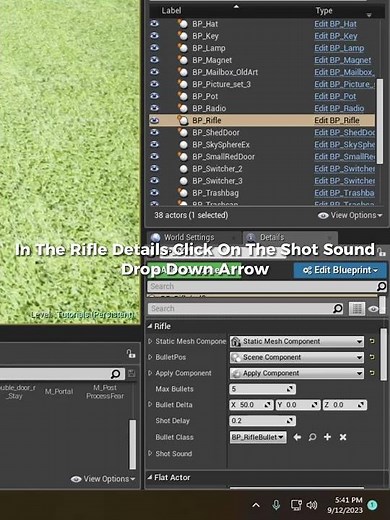
Task: Reset BulletPos to default arrow
Action: tap(372, 357)
